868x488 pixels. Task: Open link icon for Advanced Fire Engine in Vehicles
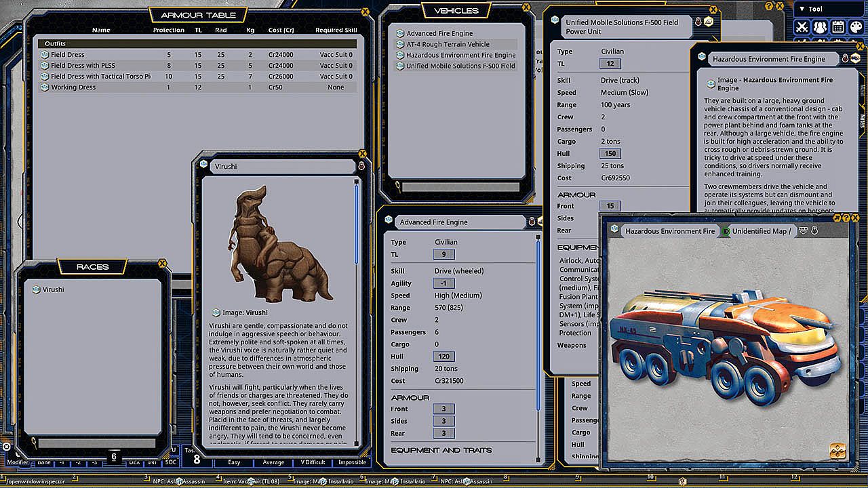(x=400, y=33)
